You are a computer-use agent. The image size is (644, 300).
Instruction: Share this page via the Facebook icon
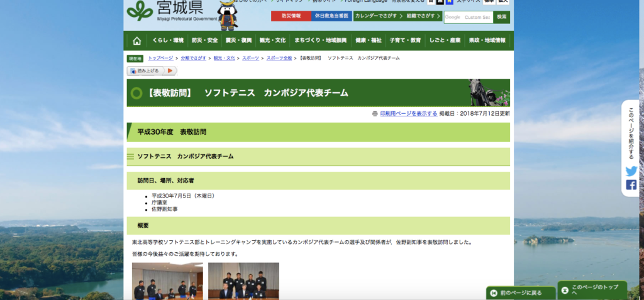point(631,185)
